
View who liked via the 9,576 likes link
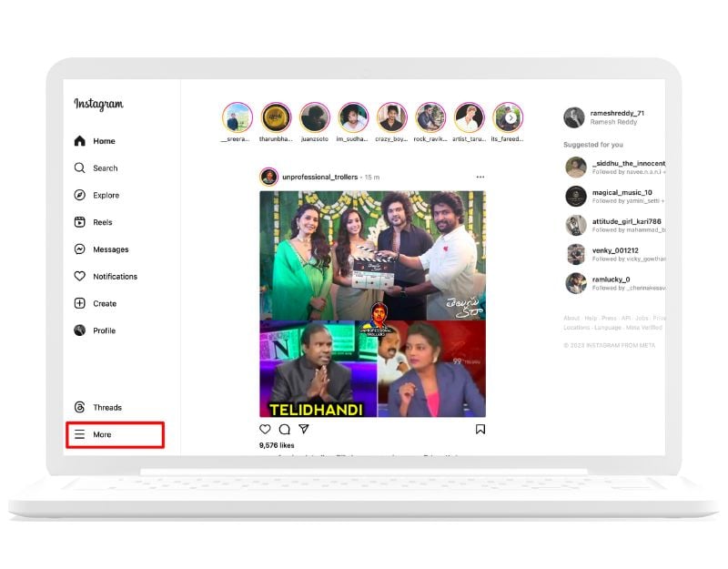point(275,444)
